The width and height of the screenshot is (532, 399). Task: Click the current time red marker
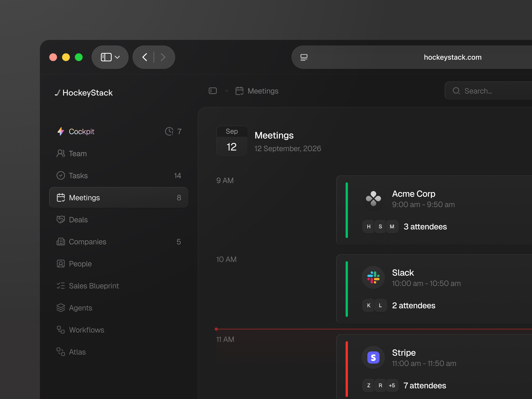click(x=216, y=329)
